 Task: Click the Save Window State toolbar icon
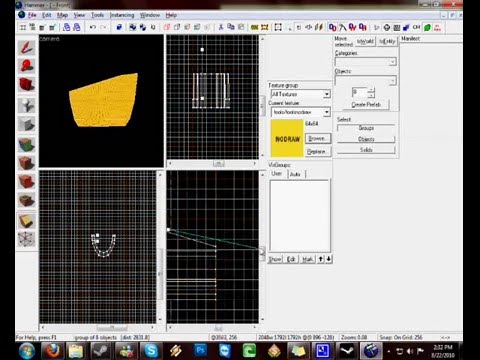[77, 27]
